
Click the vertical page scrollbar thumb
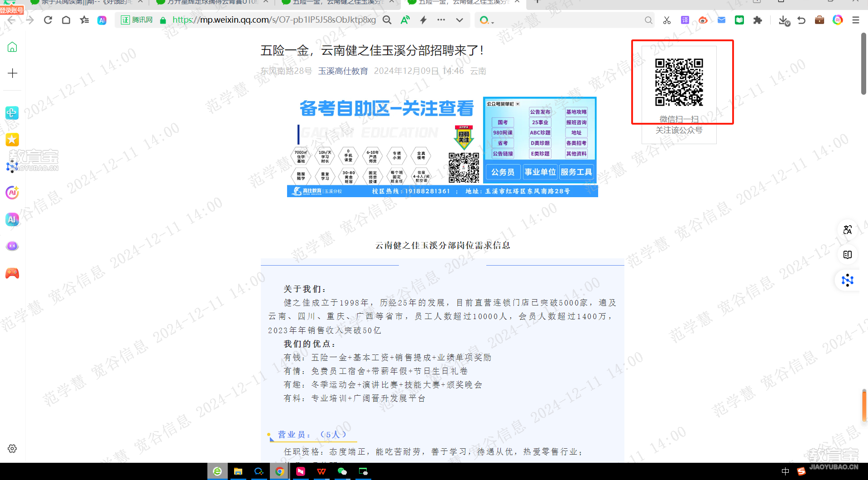tap(864, 63)
